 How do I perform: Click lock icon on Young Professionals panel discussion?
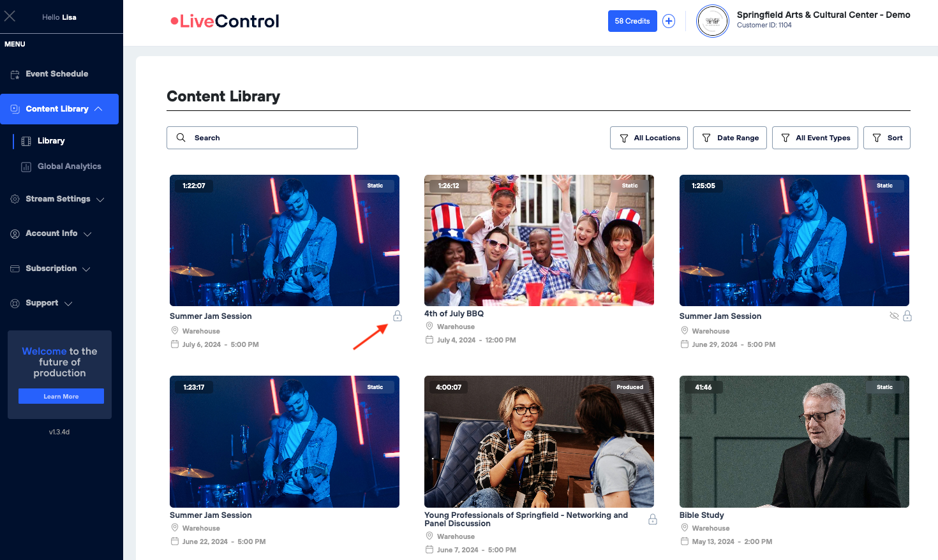click(653, 520)
